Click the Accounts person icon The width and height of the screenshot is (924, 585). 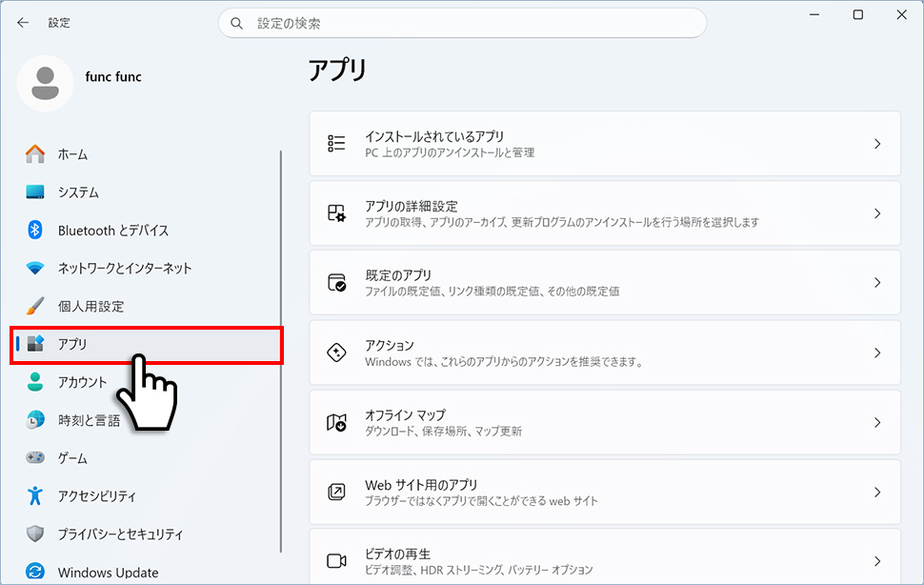tap(35, 382)
